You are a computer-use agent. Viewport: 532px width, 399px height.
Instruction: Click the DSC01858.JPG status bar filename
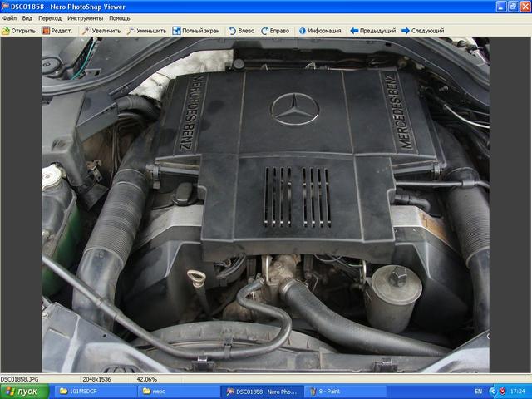coord(19,379)
